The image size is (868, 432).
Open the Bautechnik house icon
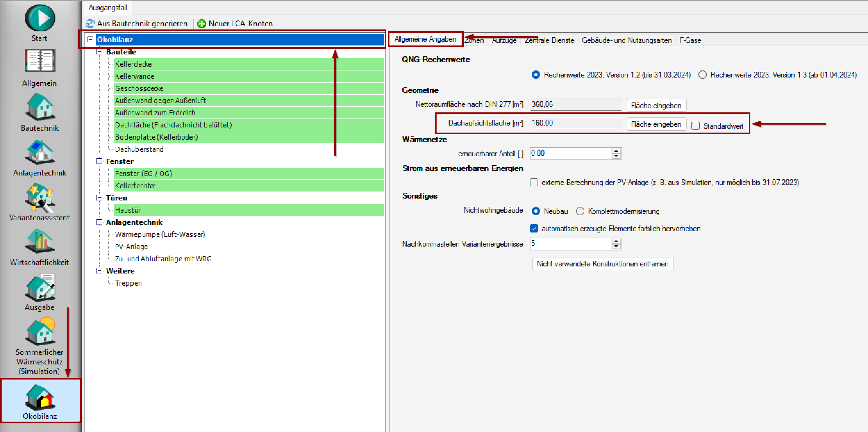40,107
